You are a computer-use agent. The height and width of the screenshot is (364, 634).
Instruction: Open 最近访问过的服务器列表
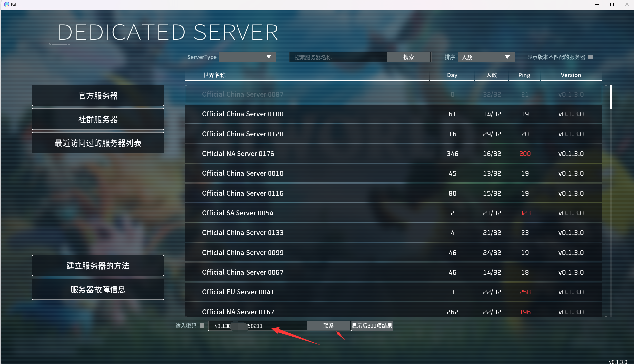98,143
